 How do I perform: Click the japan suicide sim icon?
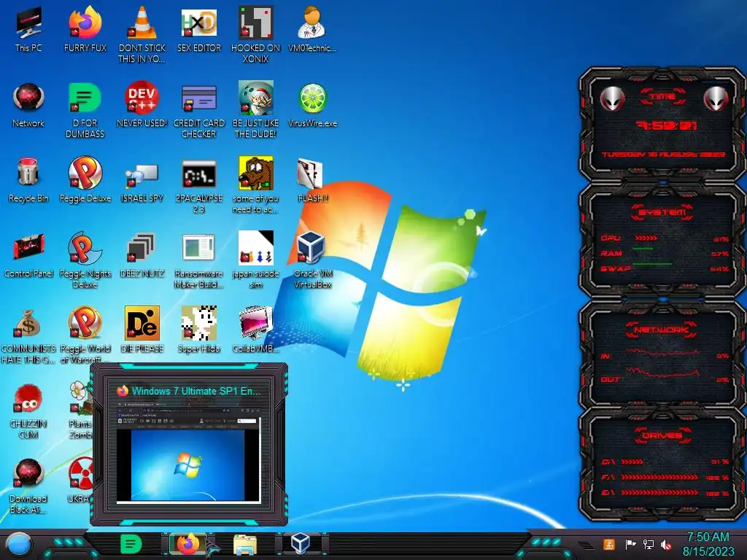click(256, 248)
